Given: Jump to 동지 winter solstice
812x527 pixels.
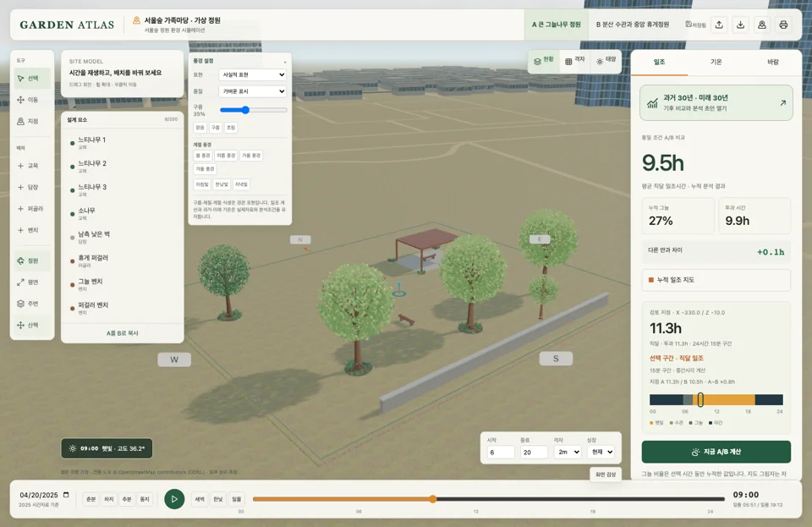Looking at the screenshot, I should click(x=145, y=499).
